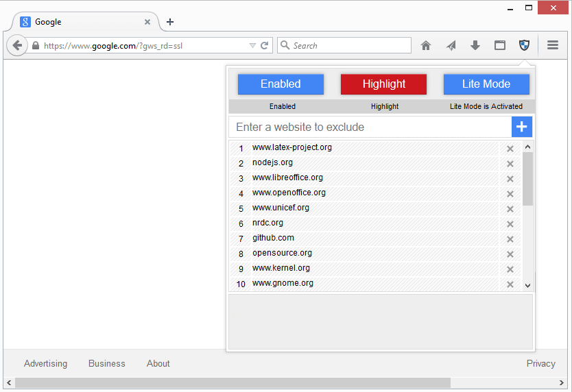
Task: Open the URL history dropdown arrow
Action: coord(252,46)
